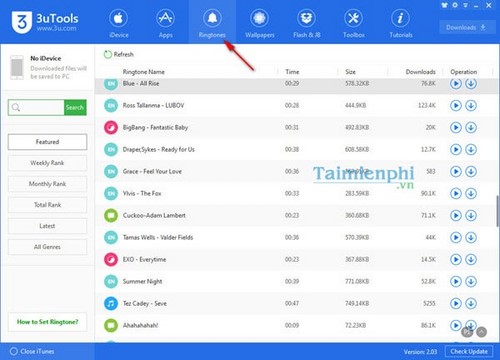Download Ylvis - The Fox ringtone

click(x=471, y=194)
